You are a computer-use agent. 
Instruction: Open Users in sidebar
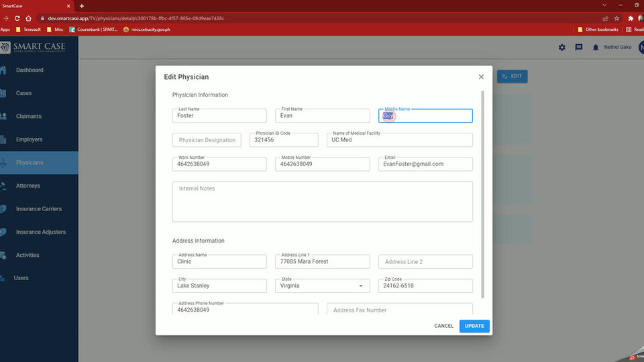click(39, 278)
